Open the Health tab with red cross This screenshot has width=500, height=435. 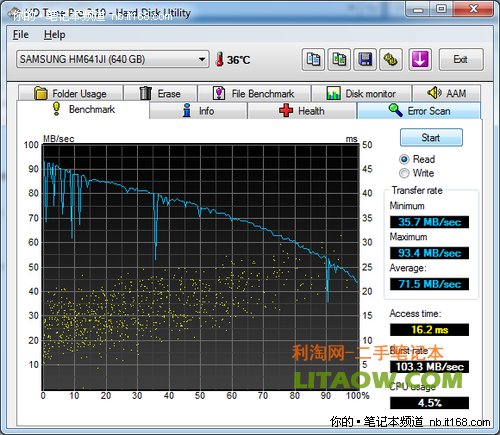coord(302,111)
